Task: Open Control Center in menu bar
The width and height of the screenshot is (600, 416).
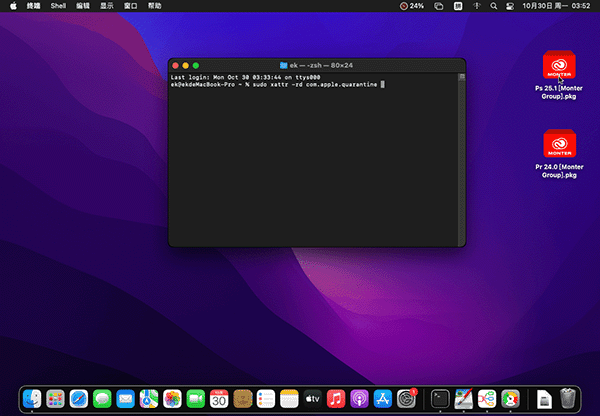Action: point(510,6)
